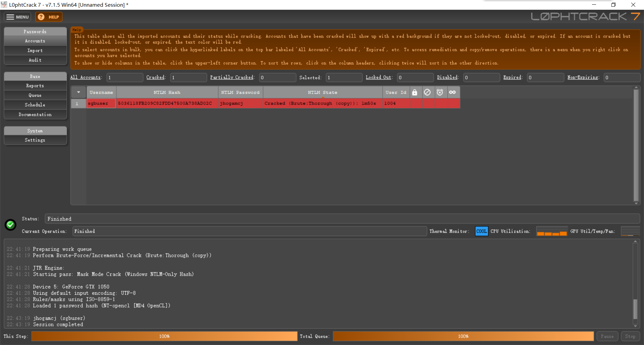This screenshot has width=644, height=345.
Task: Sort by the NTLM Password column header
Action: 240,92
